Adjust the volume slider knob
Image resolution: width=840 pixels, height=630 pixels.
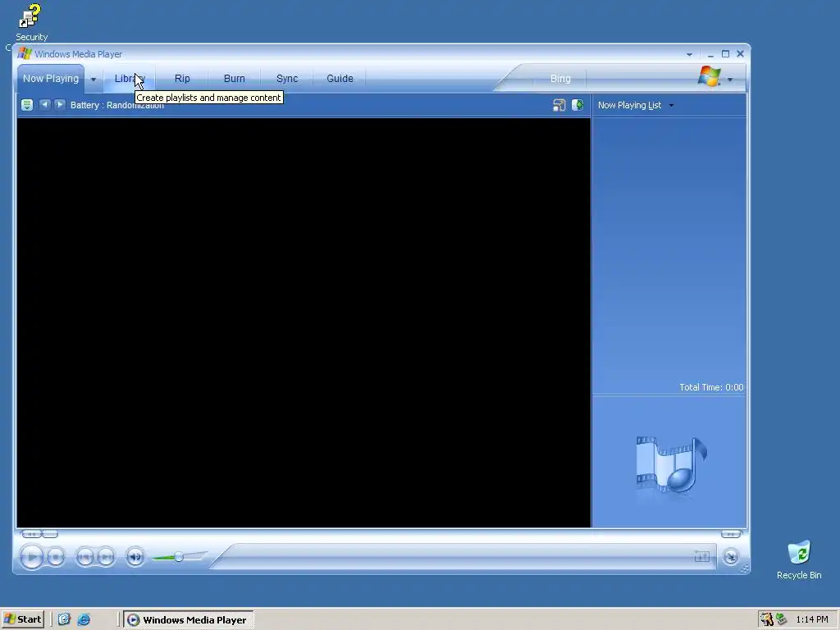178,557
